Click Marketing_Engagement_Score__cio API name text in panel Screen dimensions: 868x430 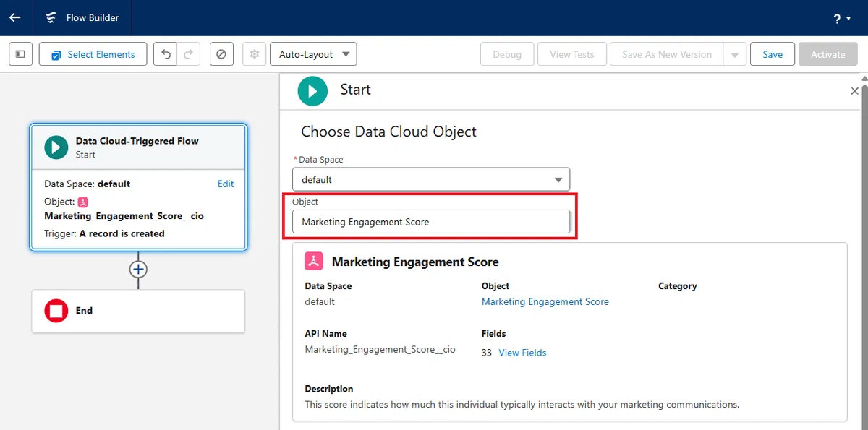coord(380,350)
